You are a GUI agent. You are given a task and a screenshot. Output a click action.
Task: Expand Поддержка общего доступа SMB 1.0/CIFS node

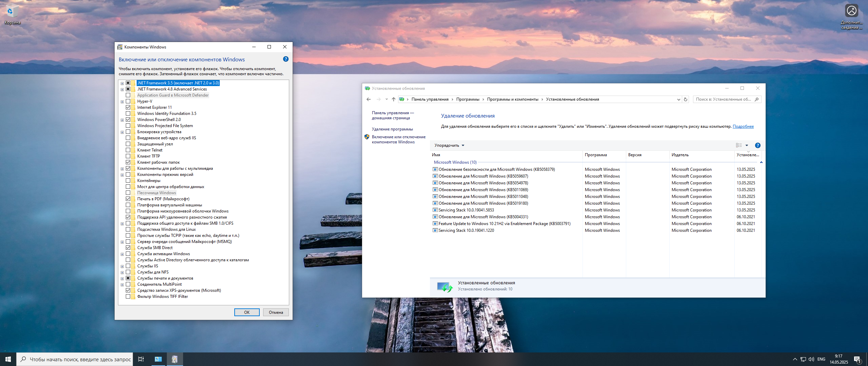pos(122,224)
